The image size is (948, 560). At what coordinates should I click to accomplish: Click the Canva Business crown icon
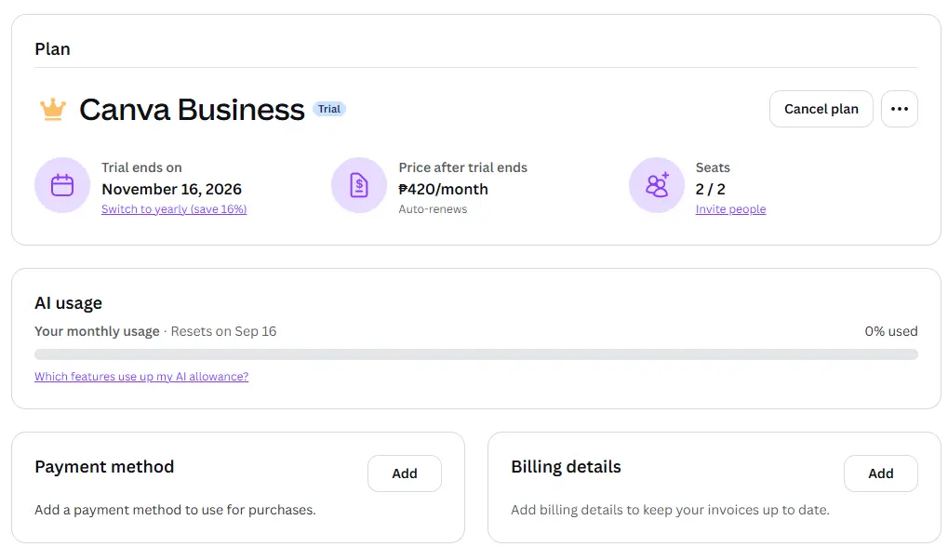pos(53,110)
